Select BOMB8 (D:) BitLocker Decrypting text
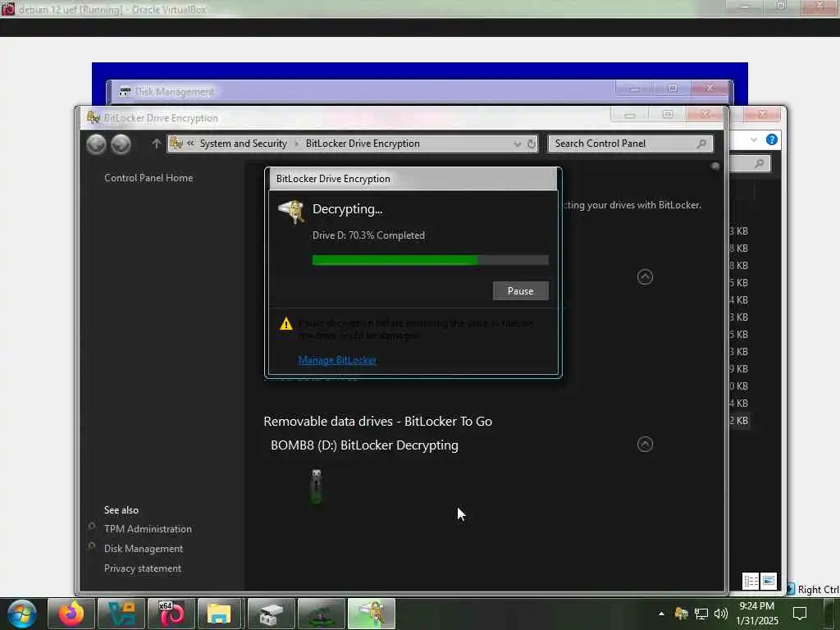 (364, 445)
